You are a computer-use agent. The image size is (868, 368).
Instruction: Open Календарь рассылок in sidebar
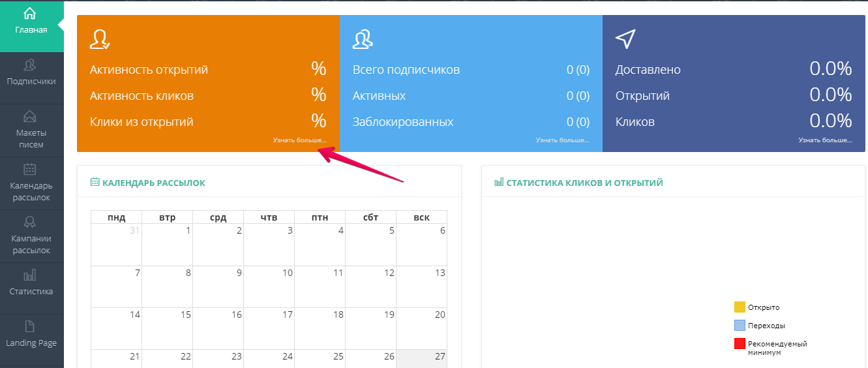[31, 183]
